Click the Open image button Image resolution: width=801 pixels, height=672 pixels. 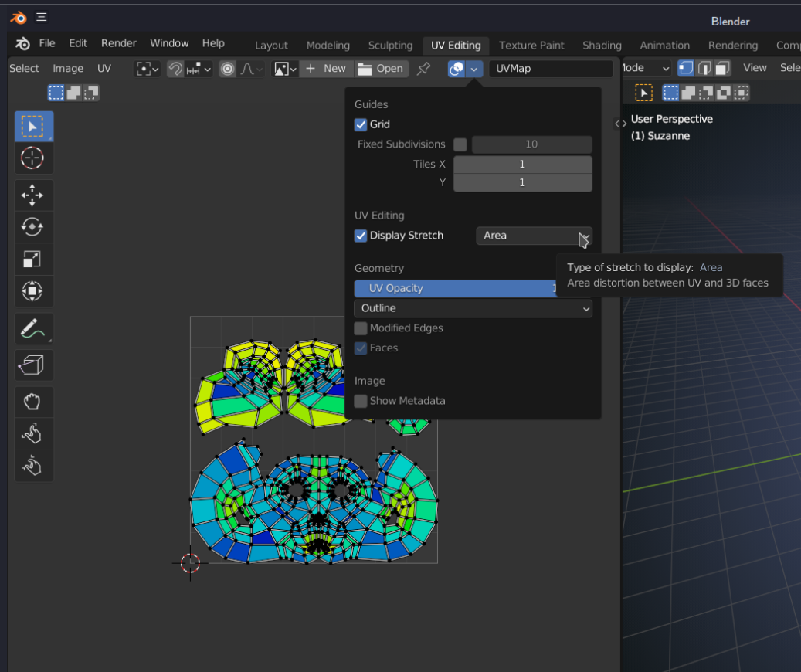[x=381, y=69]
